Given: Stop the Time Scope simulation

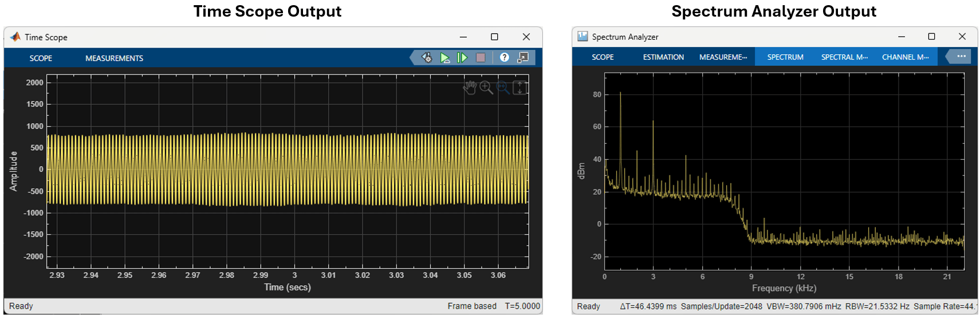Looking at the screenshot, I should [481, 57].
